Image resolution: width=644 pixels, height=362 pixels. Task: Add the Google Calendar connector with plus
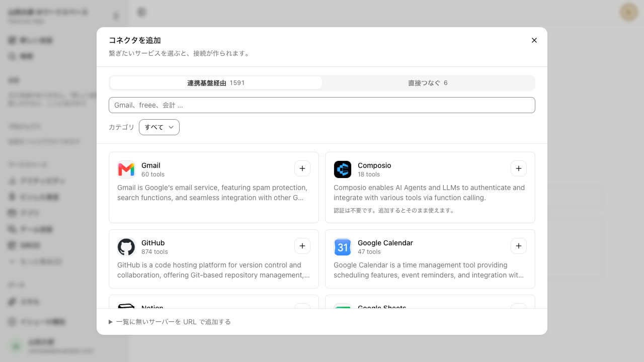point(519,246)
